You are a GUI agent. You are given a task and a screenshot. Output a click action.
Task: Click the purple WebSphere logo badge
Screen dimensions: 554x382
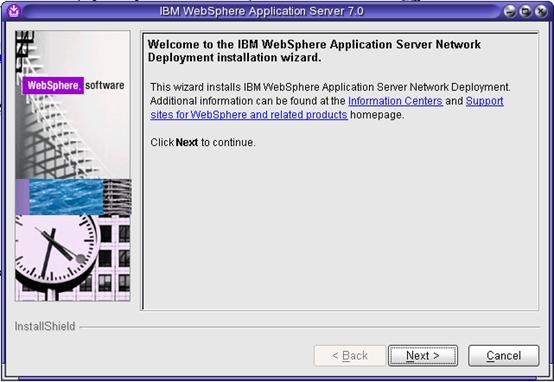pos(53,86)
